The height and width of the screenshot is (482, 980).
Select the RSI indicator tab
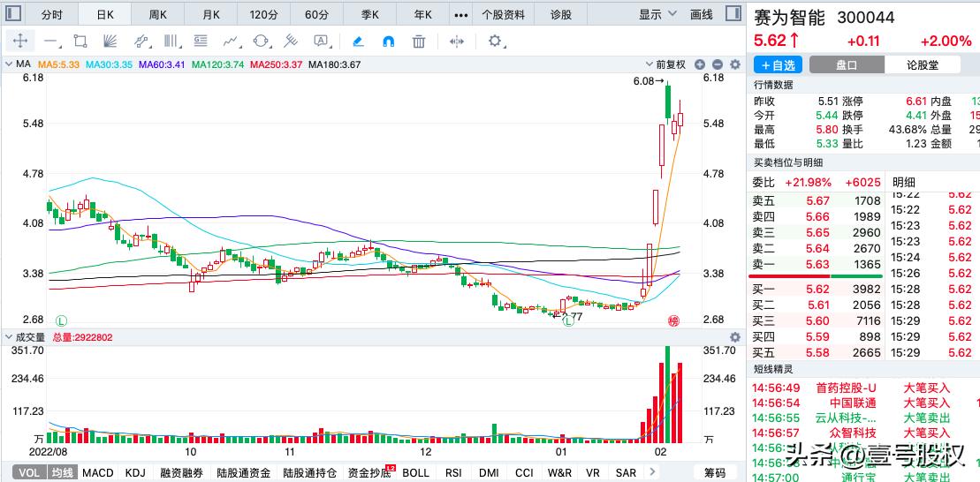pyautogui.click(x=453, y=472)
